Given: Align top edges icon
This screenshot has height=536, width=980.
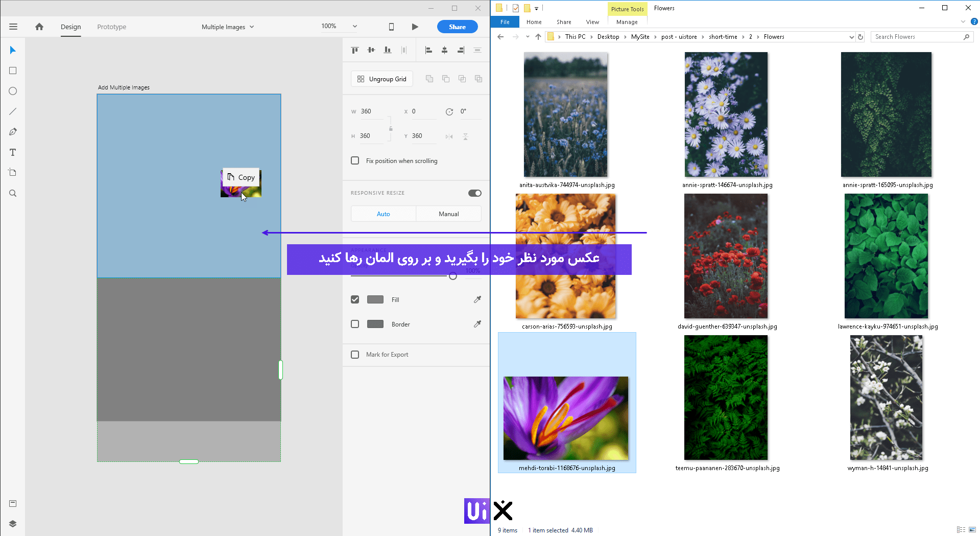Looking at the screenshot, I should (355, 50).
